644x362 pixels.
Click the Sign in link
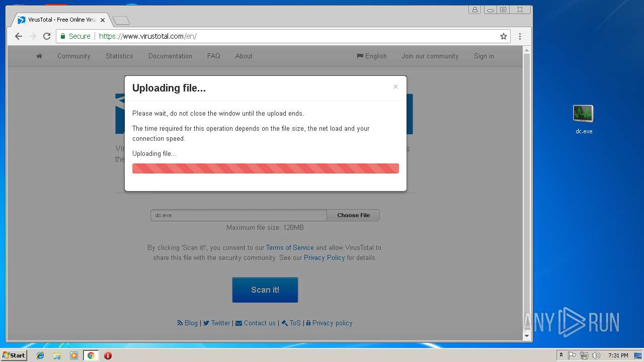click(484, 56)
